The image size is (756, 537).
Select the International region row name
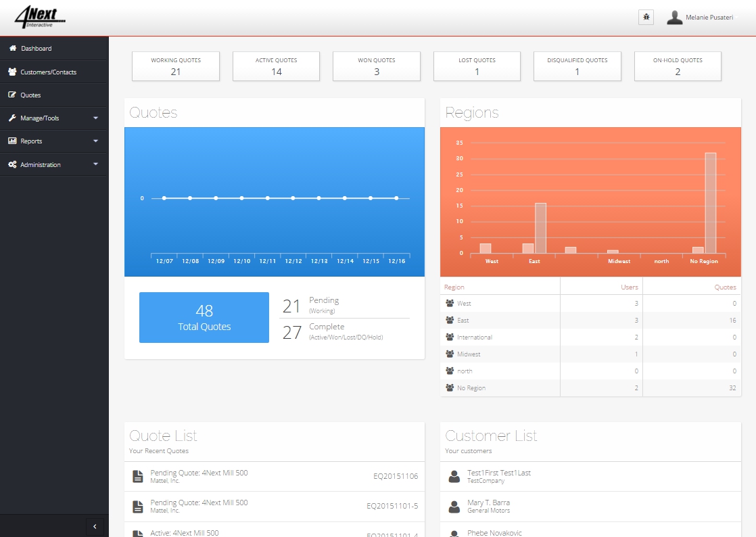475,337
